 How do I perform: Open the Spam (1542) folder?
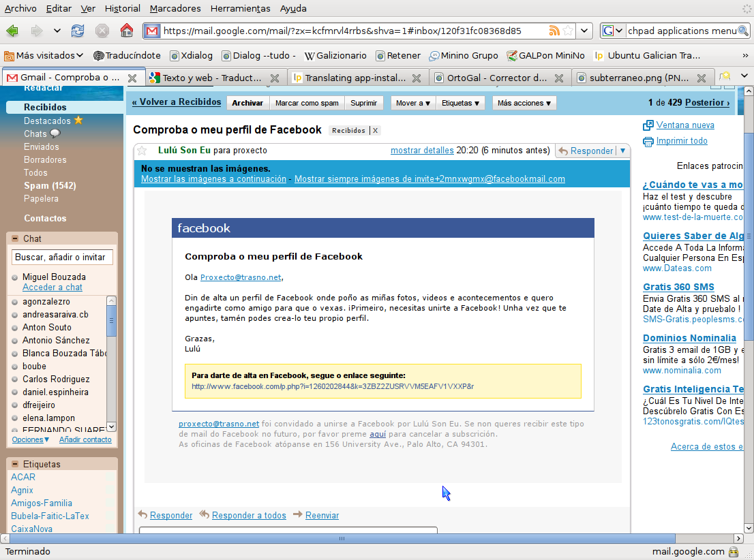tap(50, 185)
